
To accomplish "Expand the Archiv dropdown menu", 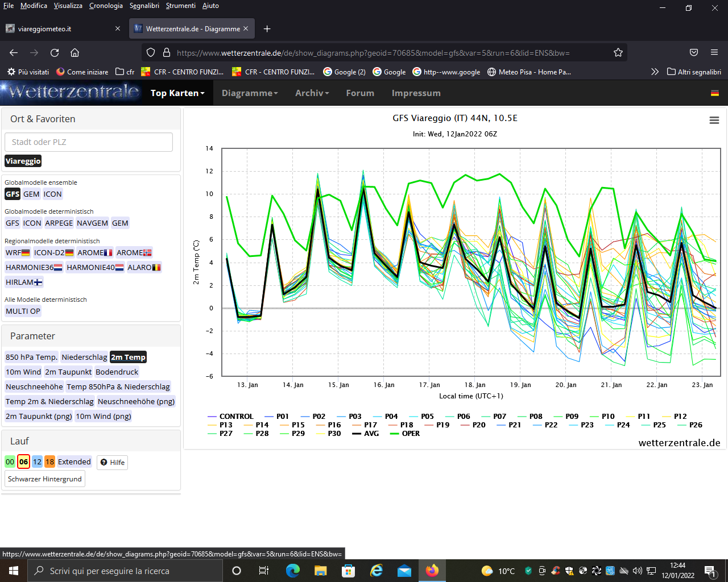I will (312, 93).
